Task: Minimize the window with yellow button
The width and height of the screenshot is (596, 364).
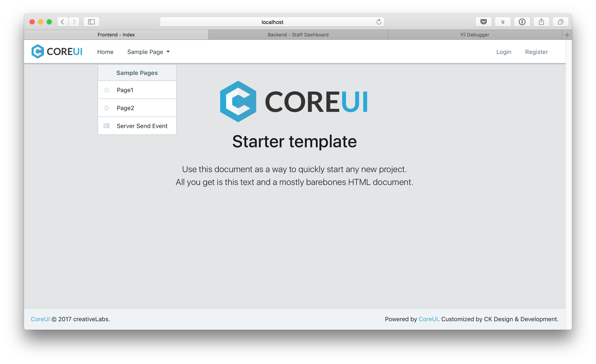Action: (41, 22)
